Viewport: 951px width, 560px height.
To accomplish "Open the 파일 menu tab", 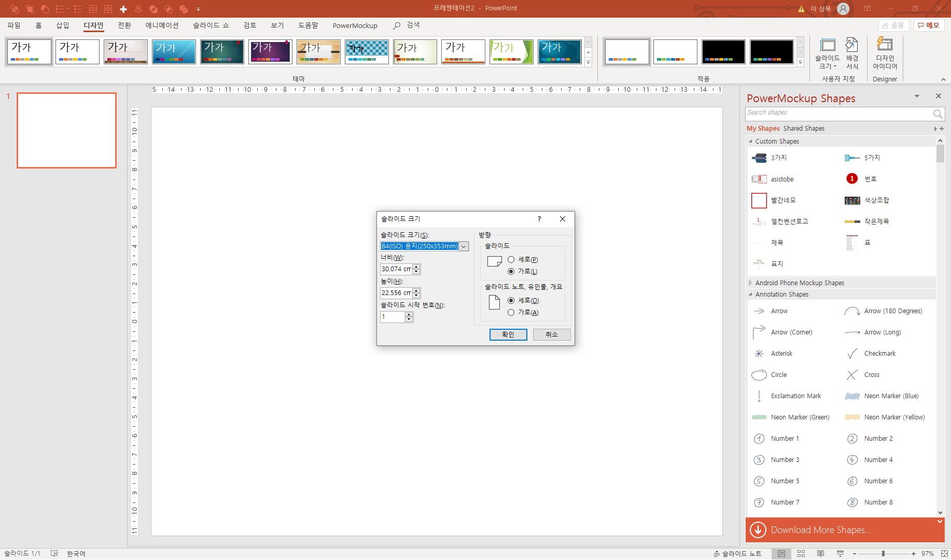I will pyautogui.click(x=14, y=25).
